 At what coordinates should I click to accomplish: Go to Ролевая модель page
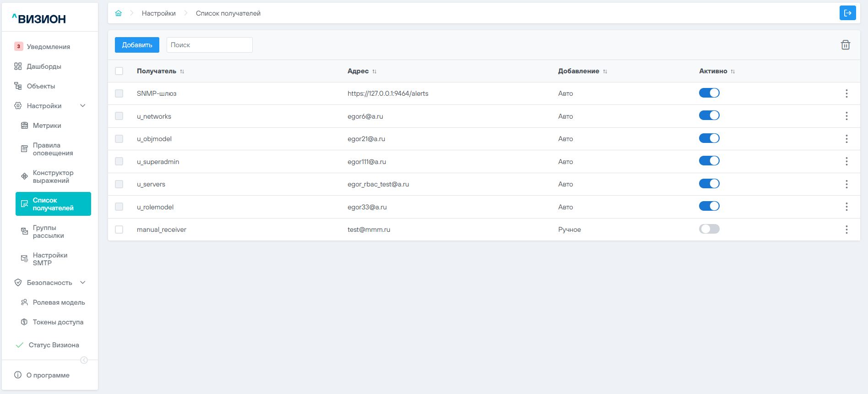tap(59, 302)
